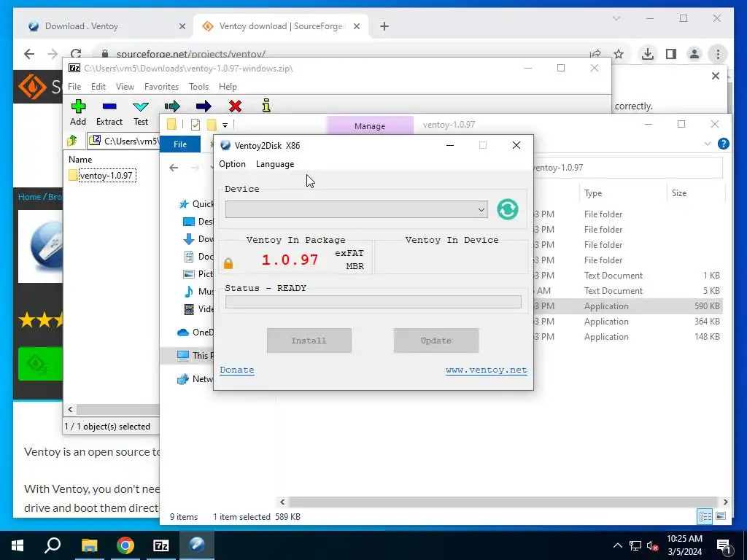Image resolution: width=747 pixels, height=560 pixels.
Task: Open the Windows Start menu
Action: click(x=18, y=545)
